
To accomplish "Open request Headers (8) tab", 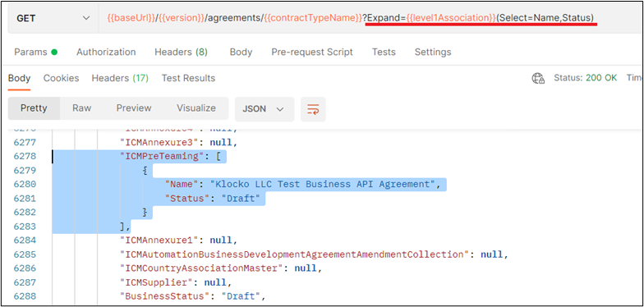I will 181,53.
